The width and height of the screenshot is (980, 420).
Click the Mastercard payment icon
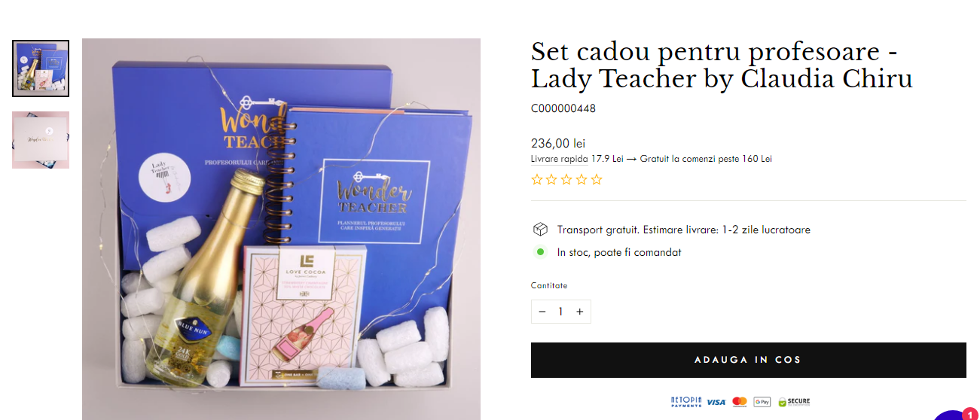click(x=740, y=402)
